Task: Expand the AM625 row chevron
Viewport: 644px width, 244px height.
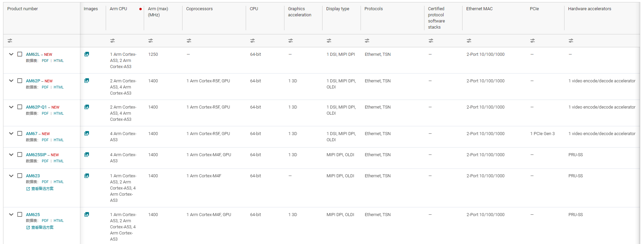Action: (11, 214)
